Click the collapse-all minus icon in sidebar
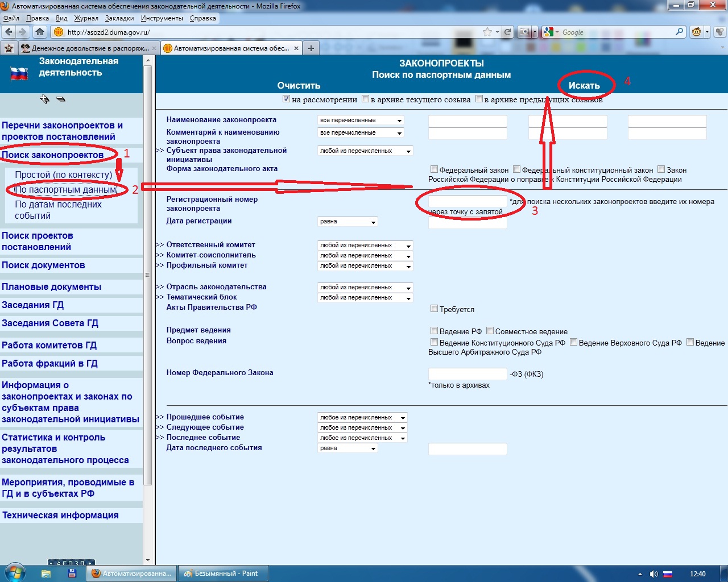This screenshot has height=582, width=728. coord(61,99)
